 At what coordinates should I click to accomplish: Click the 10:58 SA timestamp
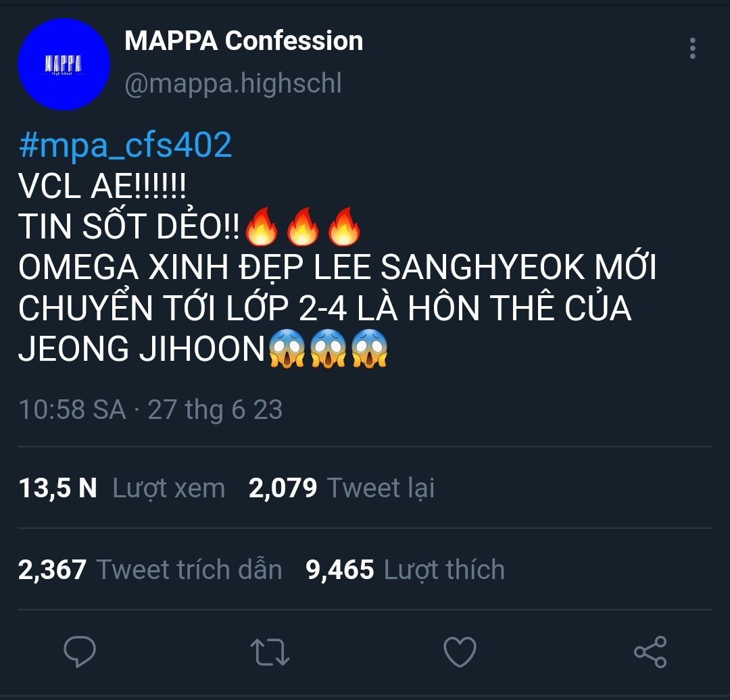pos(72,410)
